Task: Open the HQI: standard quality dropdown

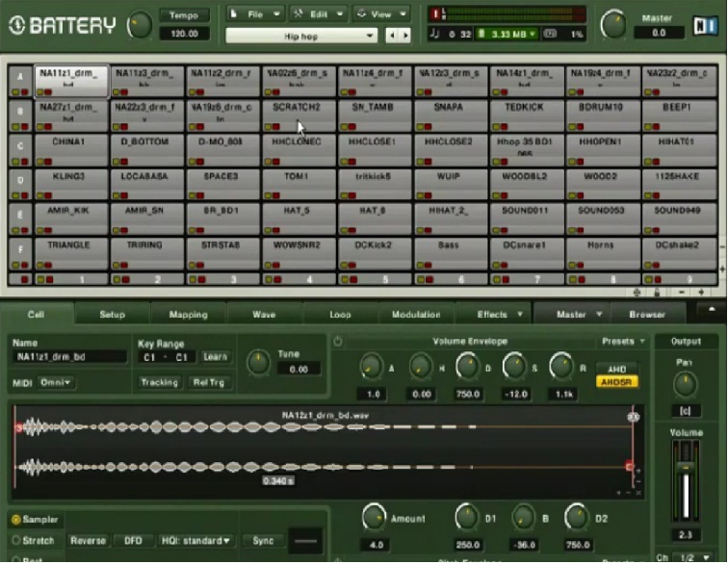Action: (195, 541)
